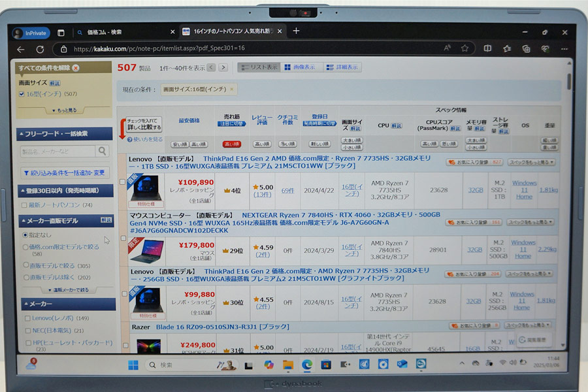This screenshot has height=392, width=588.
Task: Switch to 詳細表示 view
Action: pyautogui.click(x=342, y=67)
